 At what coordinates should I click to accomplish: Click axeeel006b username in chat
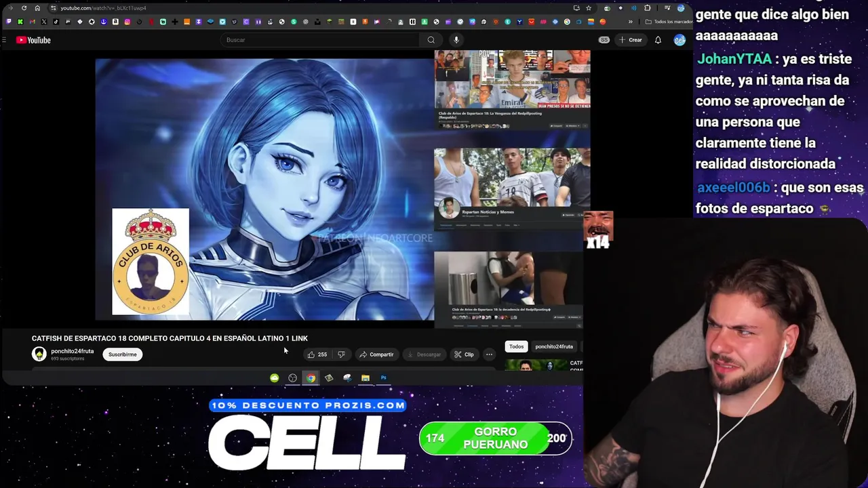[734, 188]
